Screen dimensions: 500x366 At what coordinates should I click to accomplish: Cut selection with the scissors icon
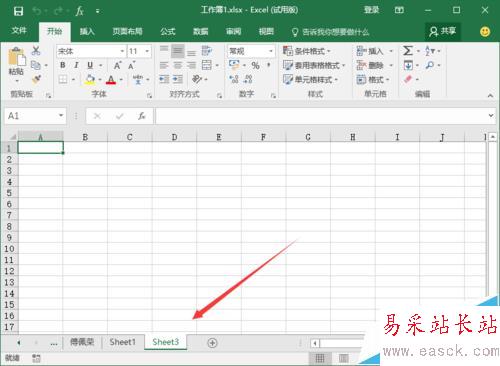tap(36, 51)
